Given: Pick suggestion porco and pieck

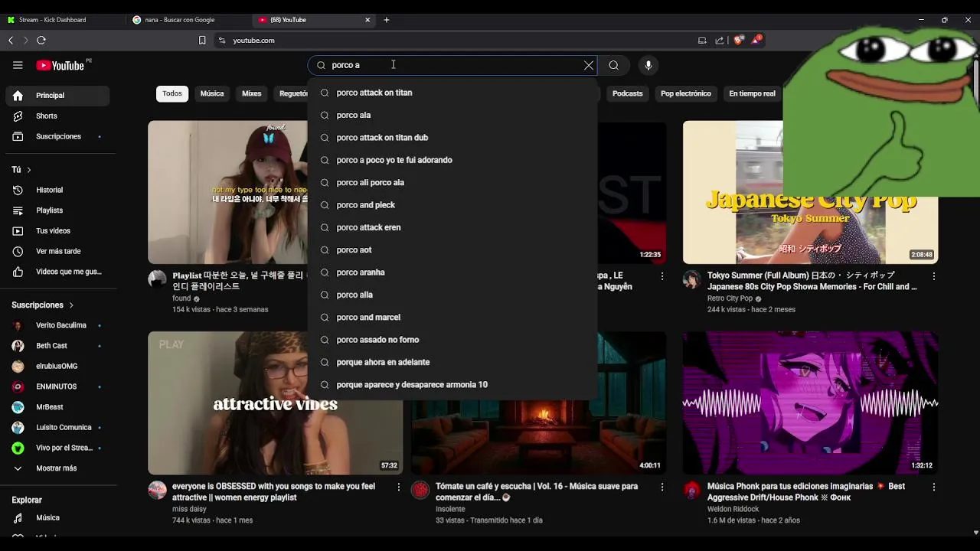Looking at the screenshot, I should 452,205.
